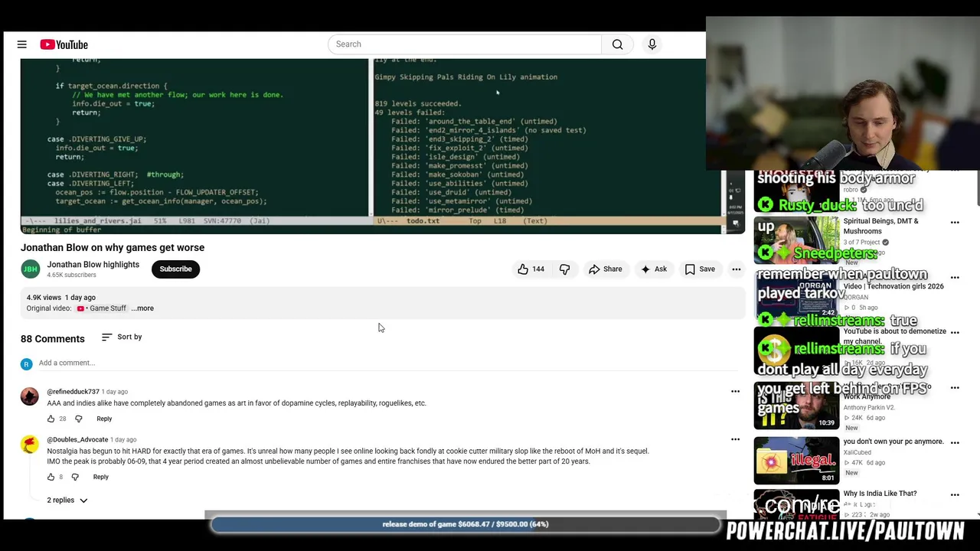
Task: Open the 2:42 duration video thumbnail
Action: 796,295
